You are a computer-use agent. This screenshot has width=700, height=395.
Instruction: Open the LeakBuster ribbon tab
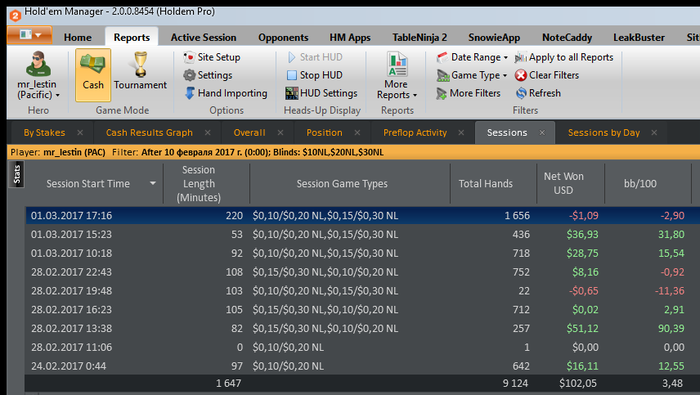639,37
